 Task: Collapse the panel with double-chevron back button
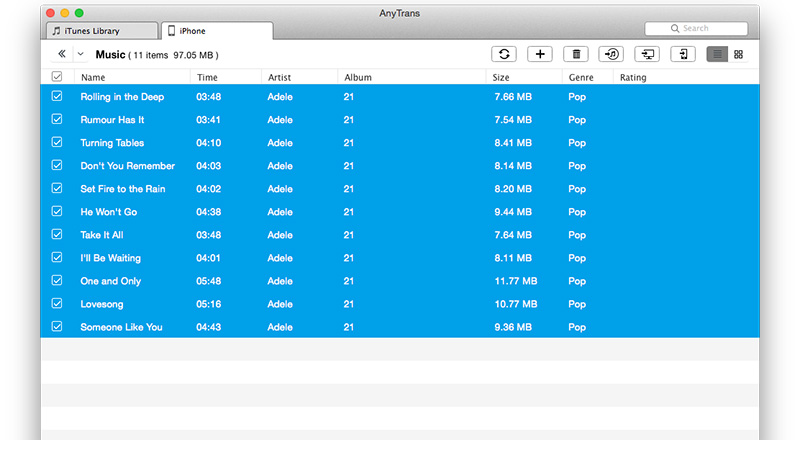[61, 54]
